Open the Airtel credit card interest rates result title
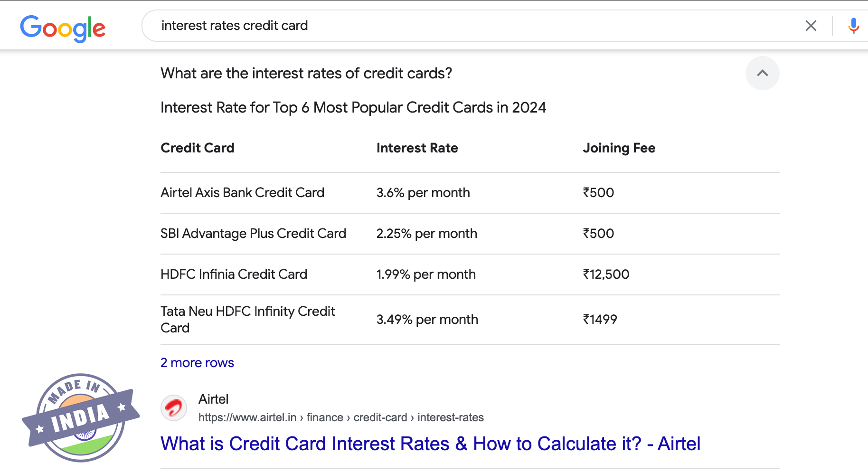The height and width of the screenshot is (473, 868). pos(430,444)
